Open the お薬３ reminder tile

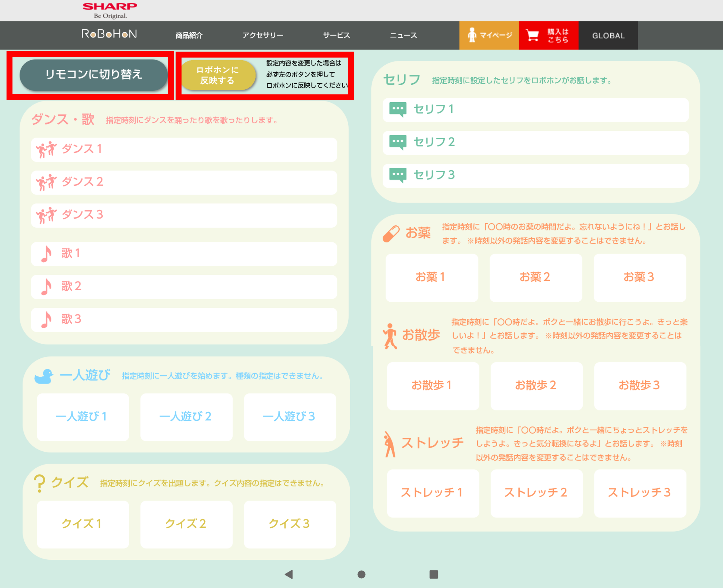(x=640, y=278)
